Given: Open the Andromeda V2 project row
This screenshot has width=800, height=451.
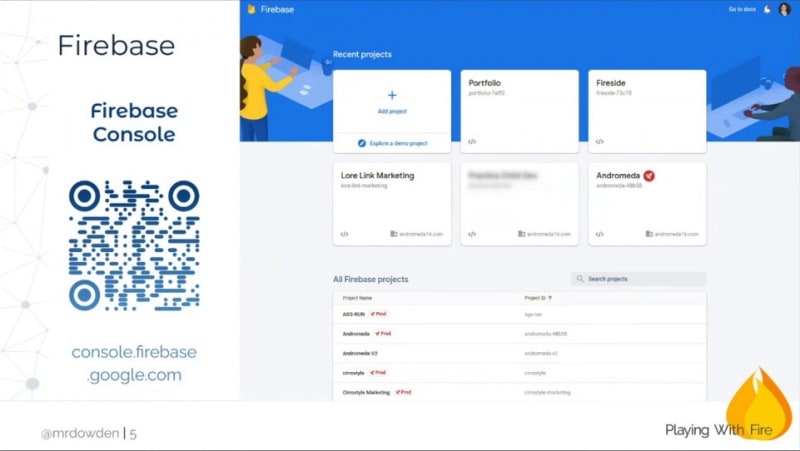Looking at the screenshot, I should [519, 353].
